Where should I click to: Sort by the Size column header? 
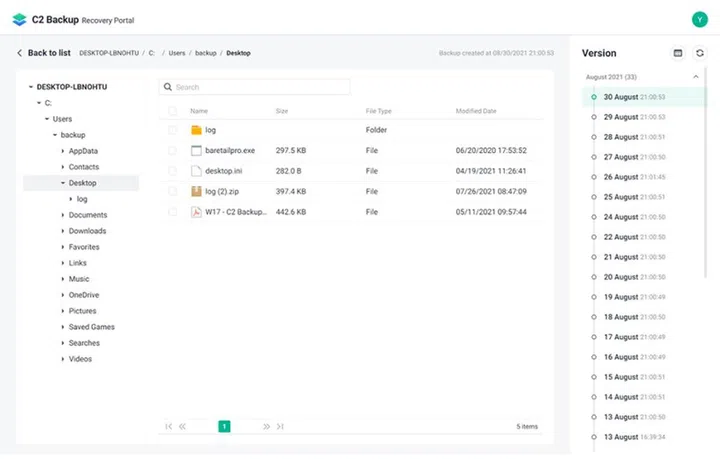coord(281,111)
